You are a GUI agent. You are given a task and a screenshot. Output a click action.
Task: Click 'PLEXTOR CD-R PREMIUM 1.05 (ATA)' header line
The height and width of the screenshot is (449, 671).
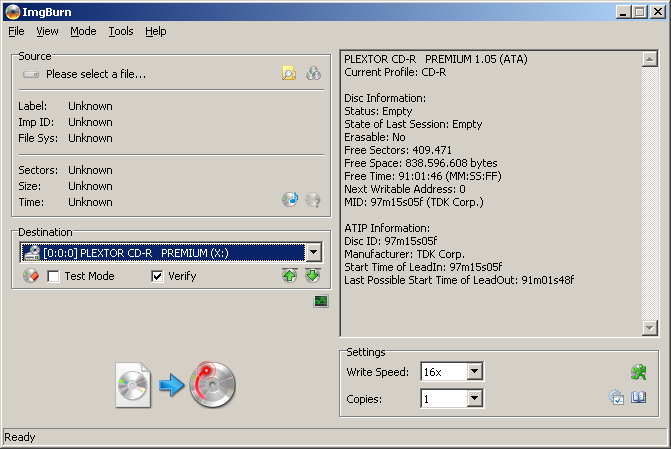(436, 59)
